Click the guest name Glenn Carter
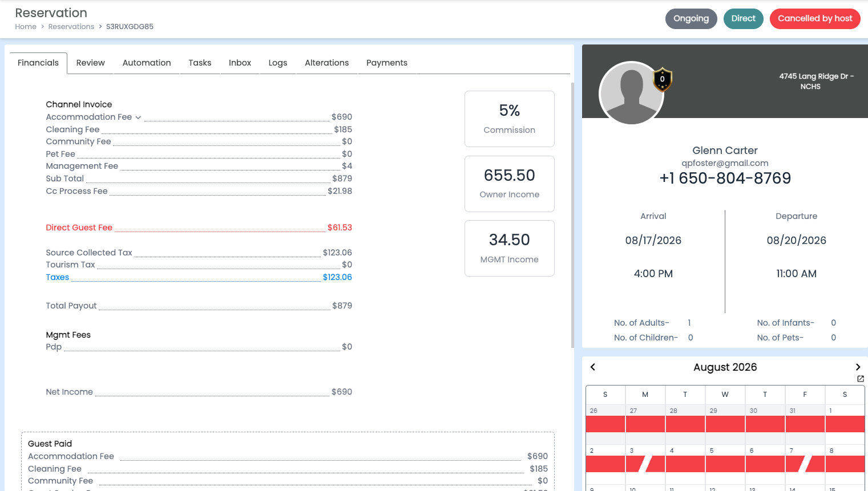This screenshot has height=491, width=868. 725,151
